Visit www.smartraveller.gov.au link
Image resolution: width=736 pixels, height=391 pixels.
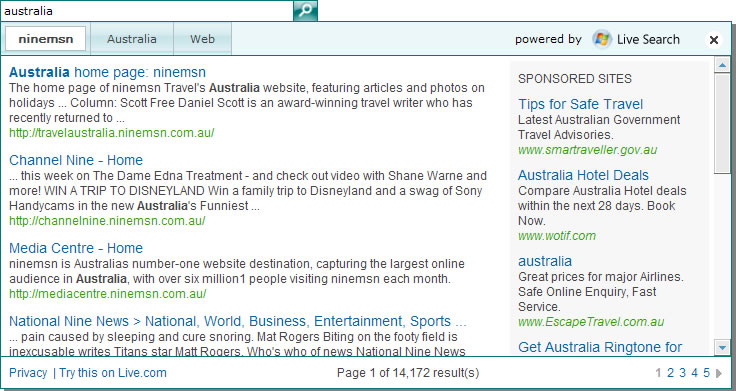588,150
